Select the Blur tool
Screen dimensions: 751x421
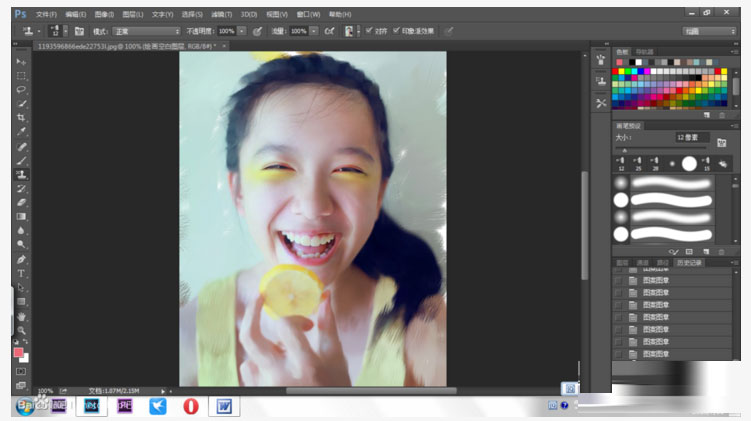pos(21,230)
